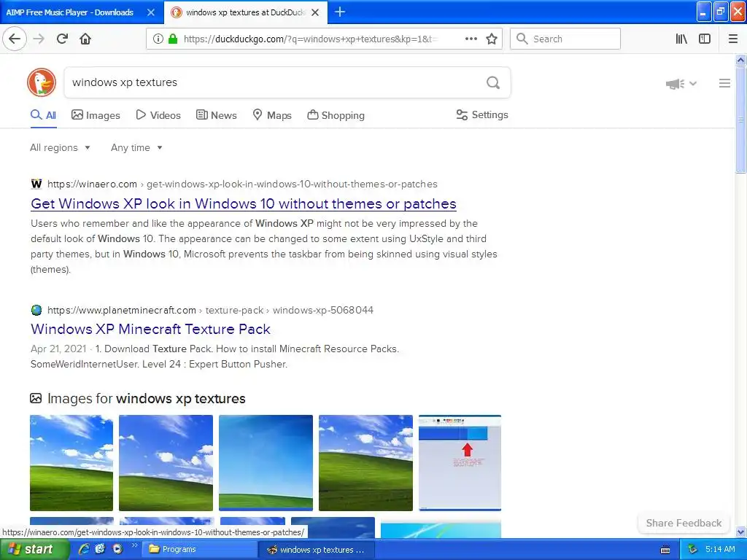The height and width of the screenshot is (560, 747).
Task: Focus the browser Search box
Action: pos(565,39)
